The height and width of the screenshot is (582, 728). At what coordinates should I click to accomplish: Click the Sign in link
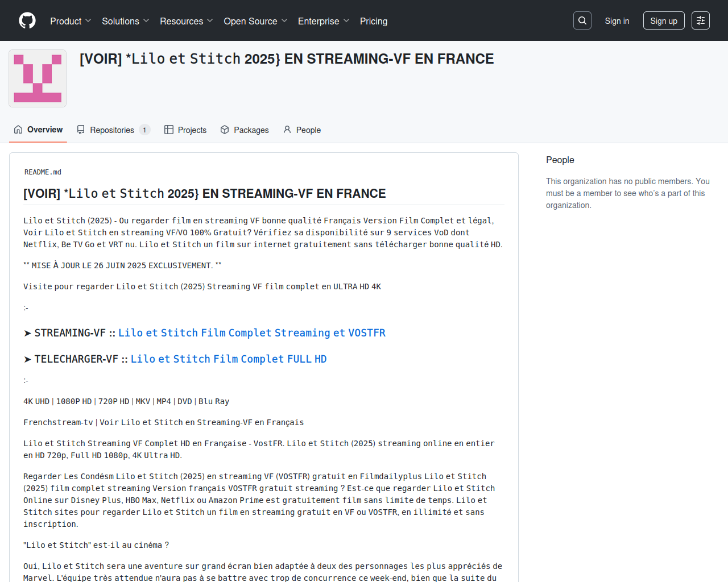tap(617, 20)
